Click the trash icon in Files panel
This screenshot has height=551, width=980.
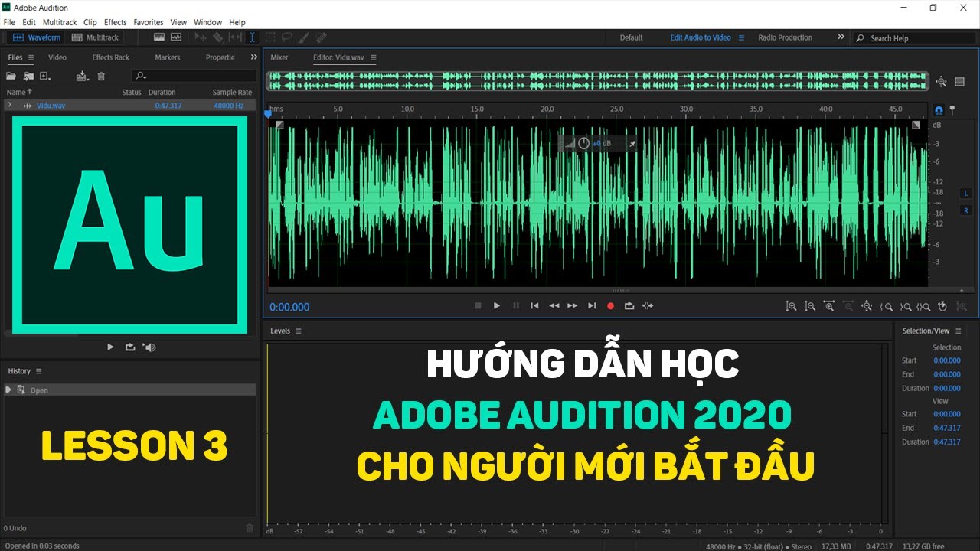pyautogui.click(x=101, y=76)
